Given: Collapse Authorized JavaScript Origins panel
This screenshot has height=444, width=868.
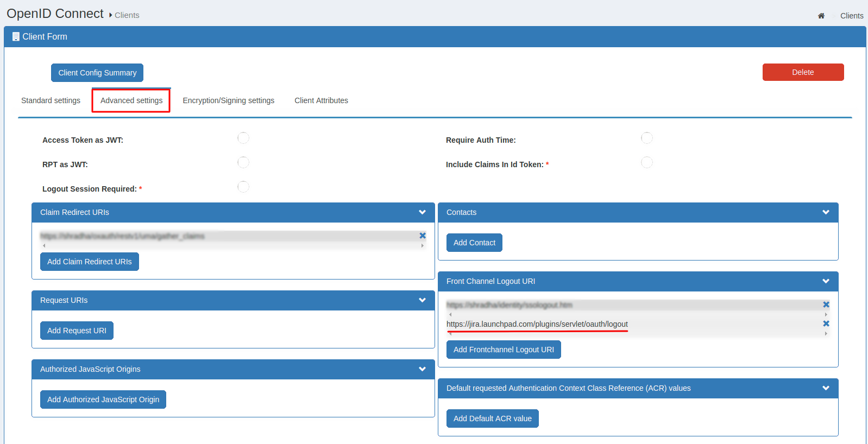Looking at the screenshot, I should [x=422, y=369].
